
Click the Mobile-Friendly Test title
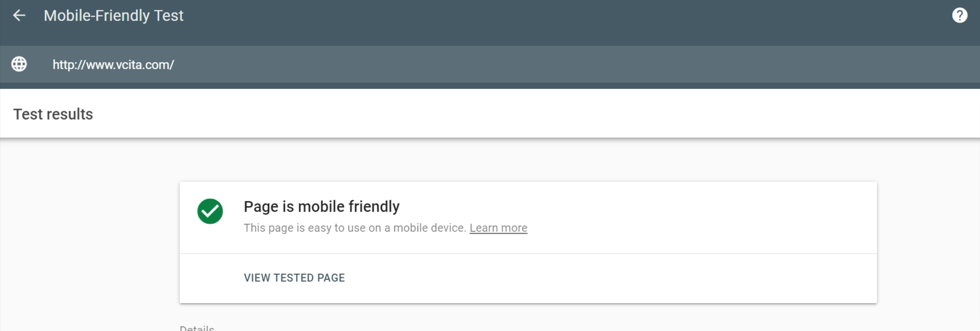[x=113, y=15]
